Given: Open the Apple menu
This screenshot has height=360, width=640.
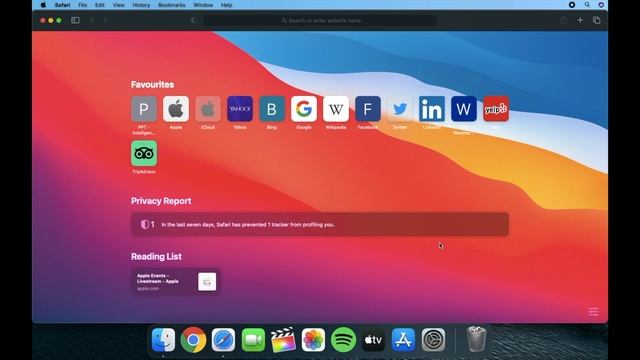Looking at the screenshot, I should point(43,5).
